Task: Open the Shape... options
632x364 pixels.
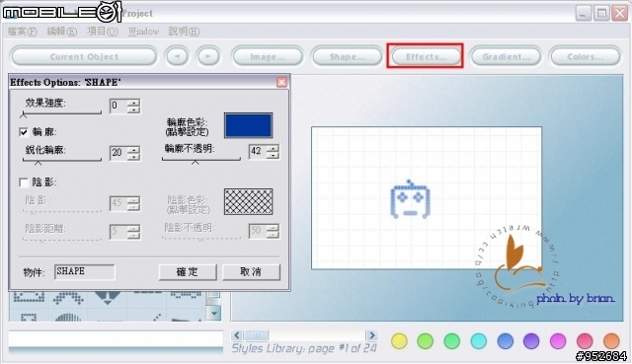Action: tap(347, 56)
